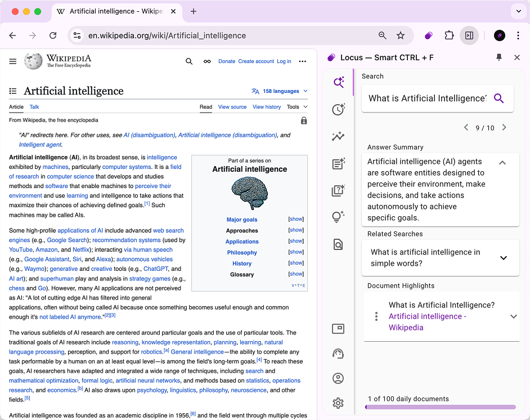Switch to the Talk tab

(34, 107)
